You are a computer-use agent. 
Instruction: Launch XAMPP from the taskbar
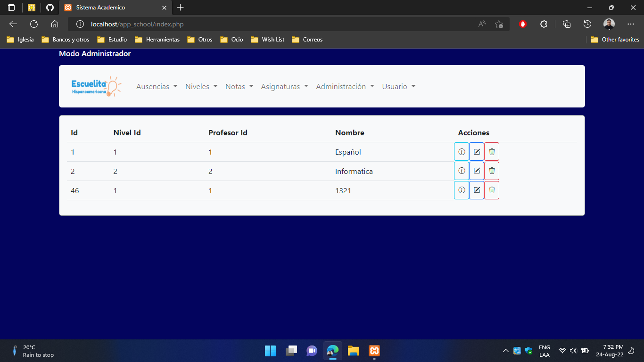pyautogui.click(x=374, y=351)
